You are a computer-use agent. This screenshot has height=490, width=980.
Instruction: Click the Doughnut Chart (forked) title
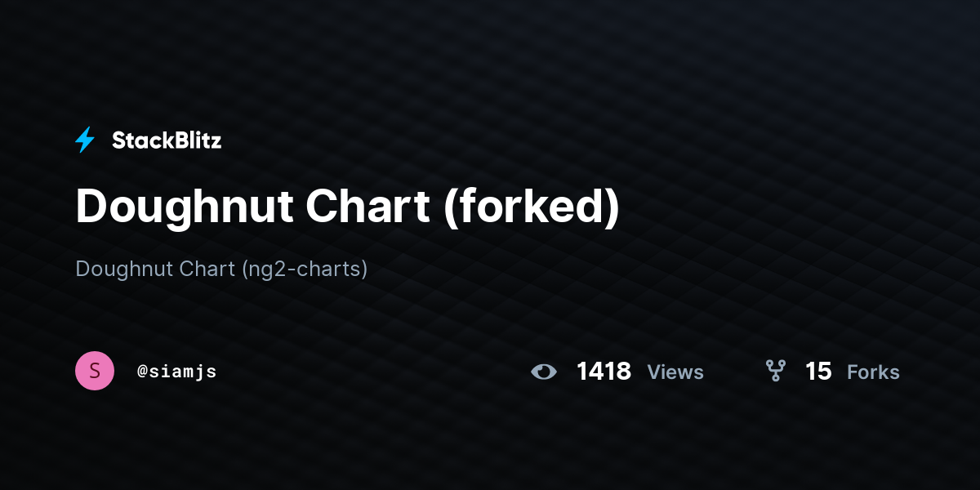point(348,207)
